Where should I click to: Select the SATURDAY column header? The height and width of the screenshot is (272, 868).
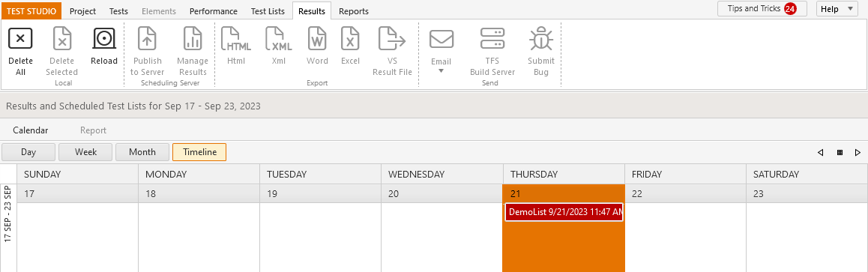[807, 174]
